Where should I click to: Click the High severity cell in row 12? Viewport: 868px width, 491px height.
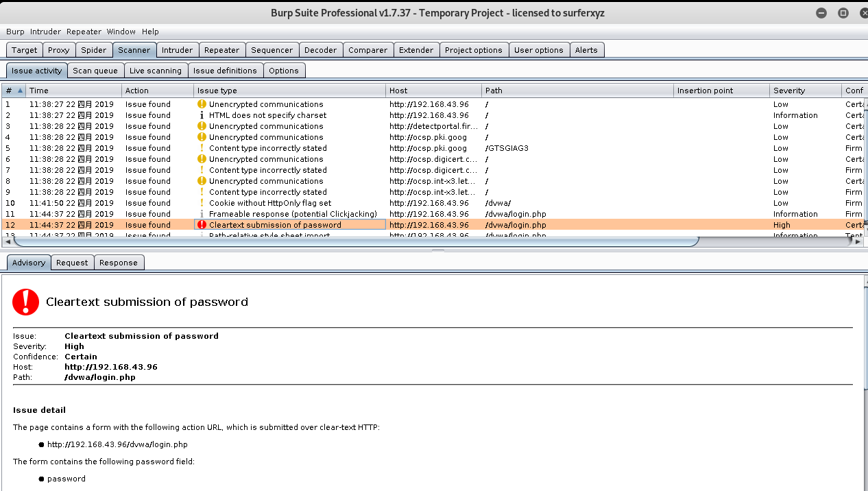805,225
